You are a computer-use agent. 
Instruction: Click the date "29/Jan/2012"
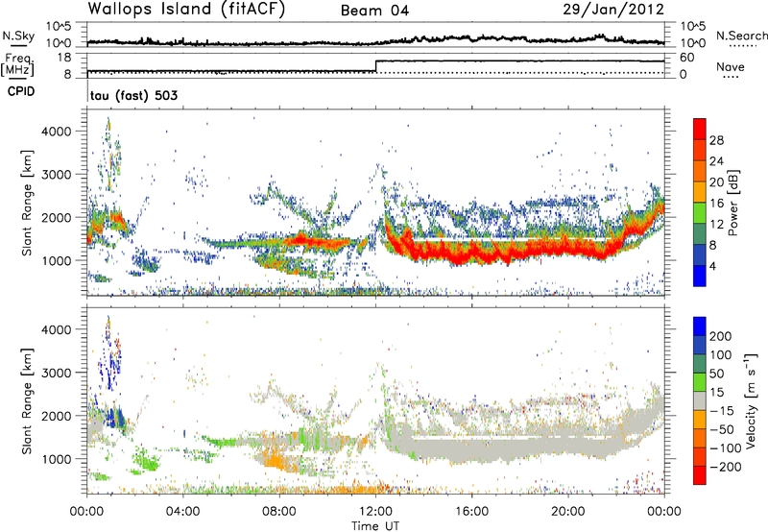click(x=613, y=10)
